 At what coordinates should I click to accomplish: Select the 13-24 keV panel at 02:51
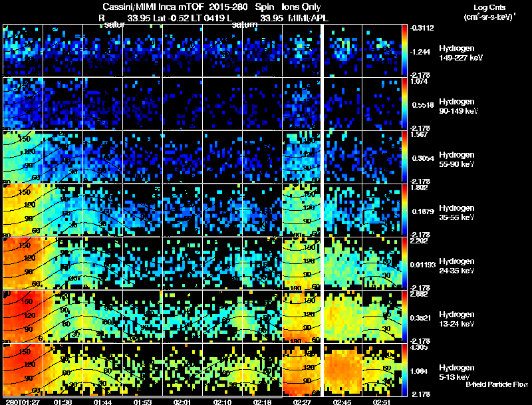(x=382, y=317)
